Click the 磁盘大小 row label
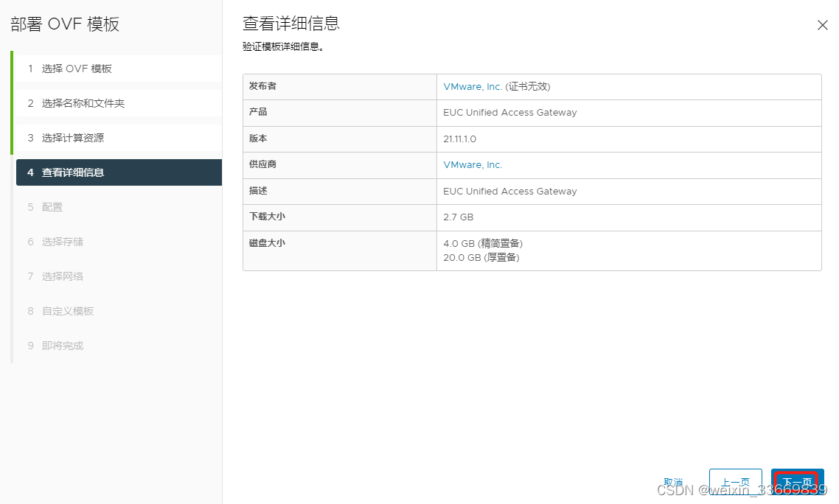Viewport: 839px width, 504px height. coord(267,243)
